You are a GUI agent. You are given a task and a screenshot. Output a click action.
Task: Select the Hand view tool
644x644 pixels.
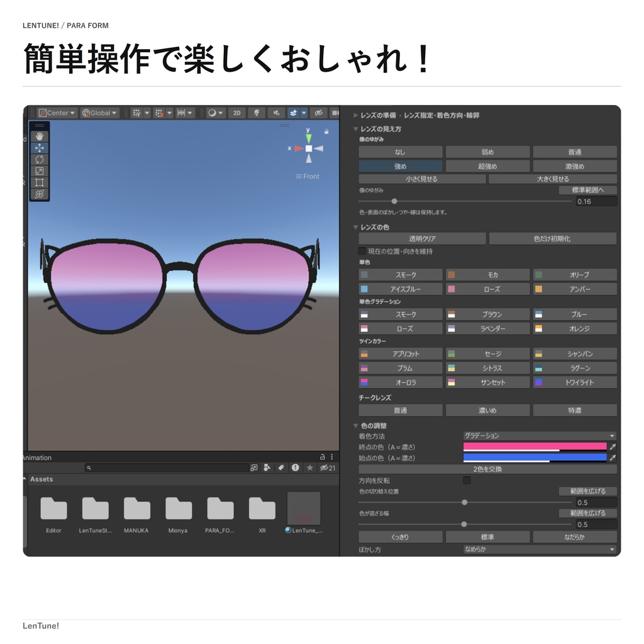(40, 136)
